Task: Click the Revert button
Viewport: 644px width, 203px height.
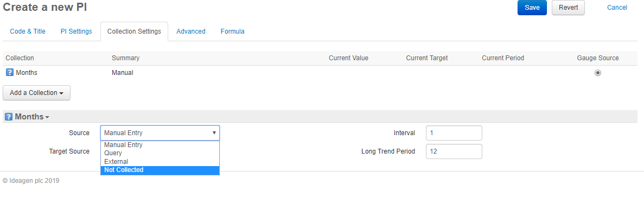Action: [x=568, y=8]
